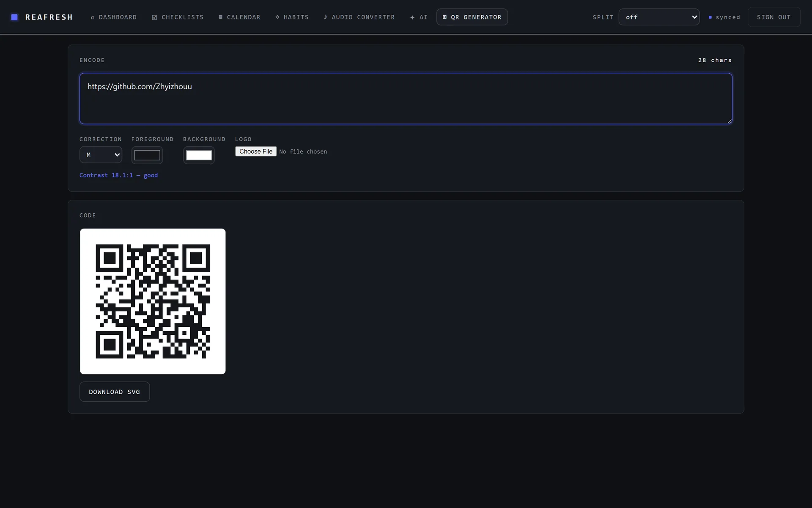Viewport: 812px width, 508px height.
Task: Click the resize handle of Encode textarea
Action: point(730,121)
